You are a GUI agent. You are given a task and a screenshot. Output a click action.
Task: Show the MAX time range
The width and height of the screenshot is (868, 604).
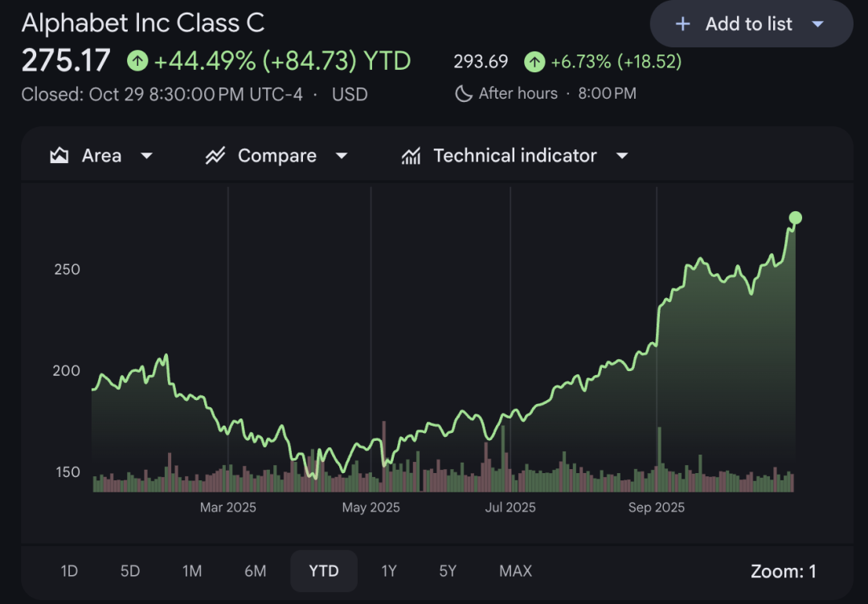click(x=515, y=571)
